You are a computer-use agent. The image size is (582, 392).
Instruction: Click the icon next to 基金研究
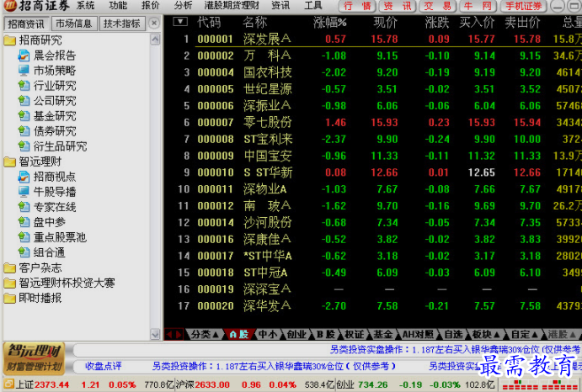(24, 116)
